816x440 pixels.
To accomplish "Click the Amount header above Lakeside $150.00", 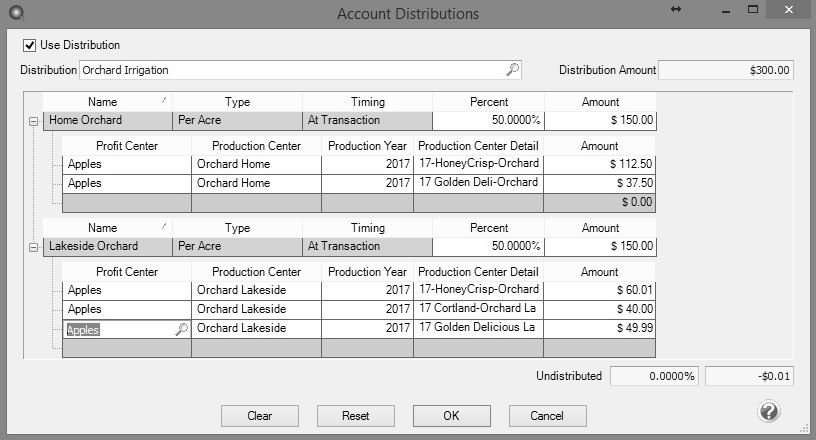I will pyautogui.click(x=601, y=228).
